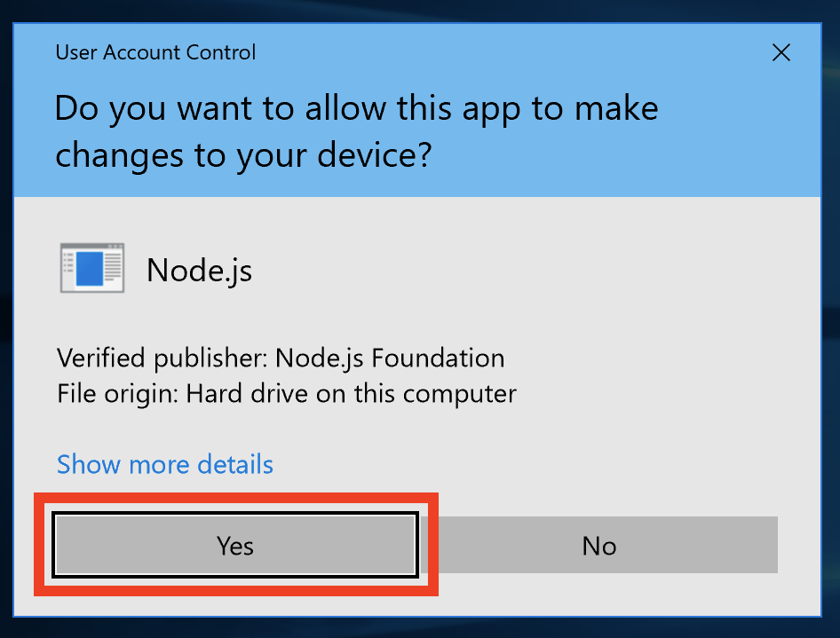This screenshot has height=638, width=840.
Task: Click the Verified publisher Node.js Foundation text
Action: pyautogui.click(x=281, y=358)
